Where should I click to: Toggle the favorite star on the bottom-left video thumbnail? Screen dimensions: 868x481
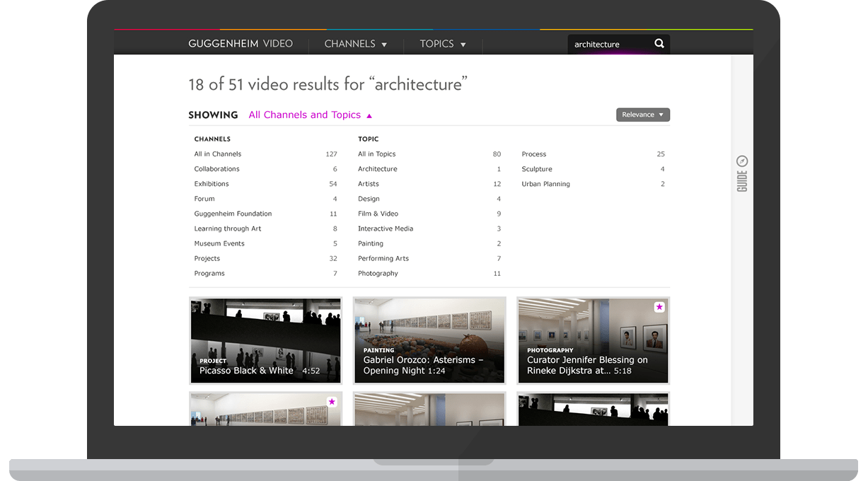coord(331,402)
